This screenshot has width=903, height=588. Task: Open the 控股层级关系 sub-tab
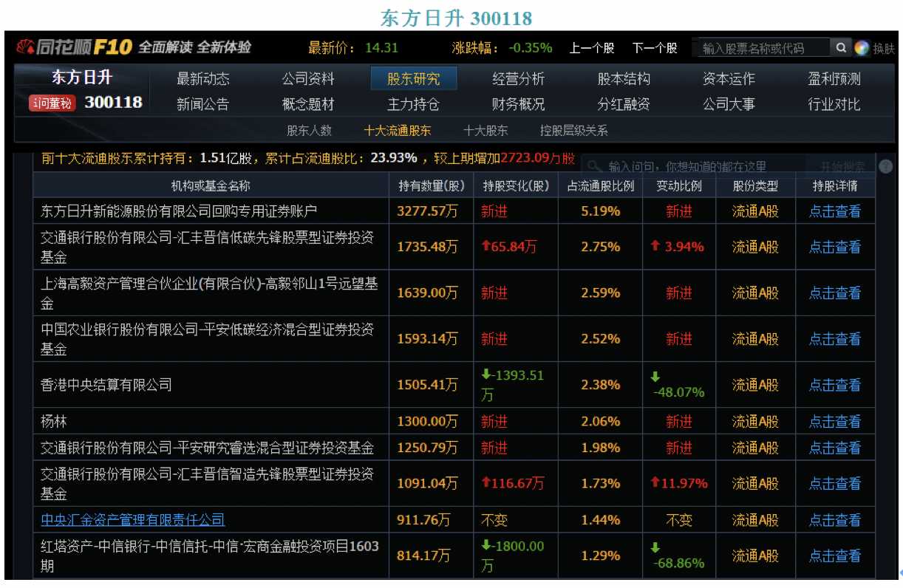point(574,131)
